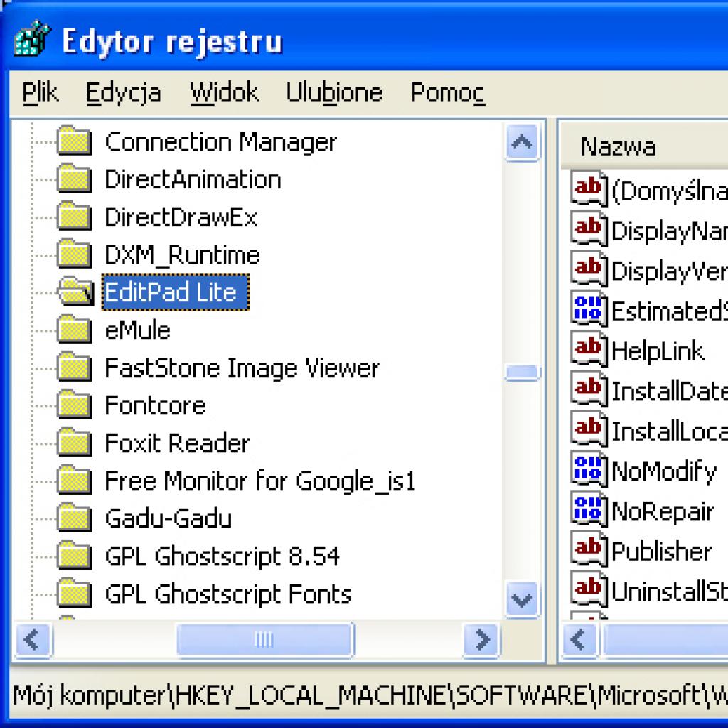Viewport: 728px width, 728px height.
Task: Select the FastStone Image Viewer folder icon
Action: point(74,367)
